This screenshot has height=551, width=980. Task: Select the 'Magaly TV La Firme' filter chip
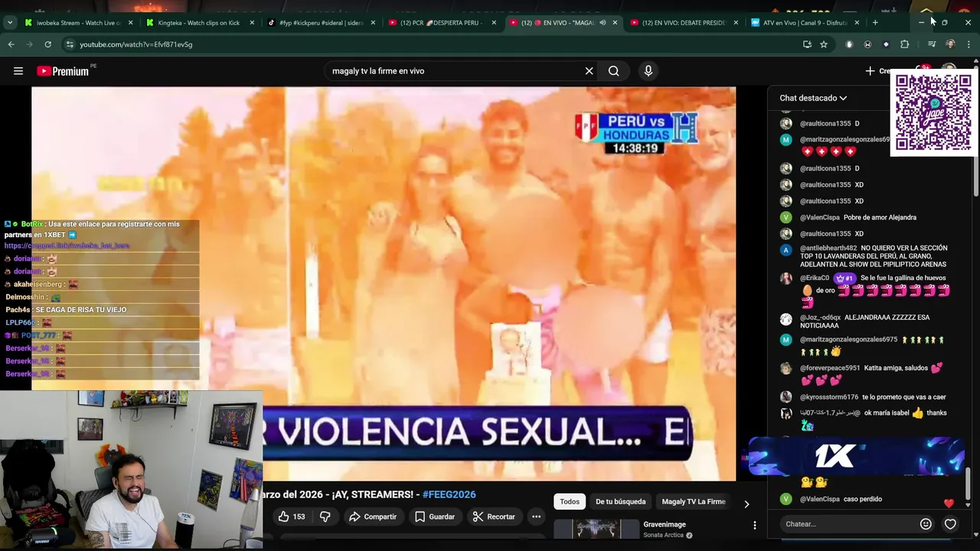coord(694,501)
